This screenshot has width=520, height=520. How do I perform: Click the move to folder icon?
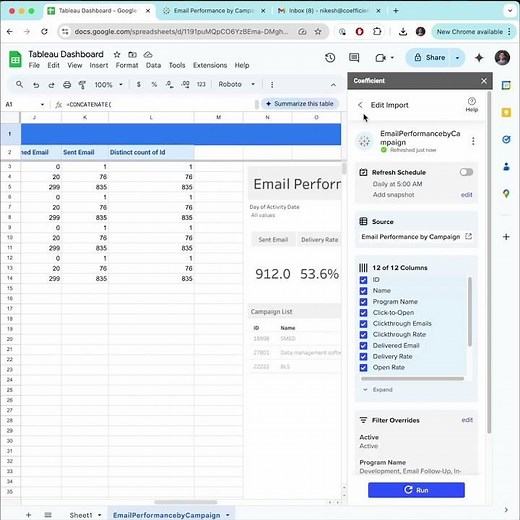(x=132, y=54)
